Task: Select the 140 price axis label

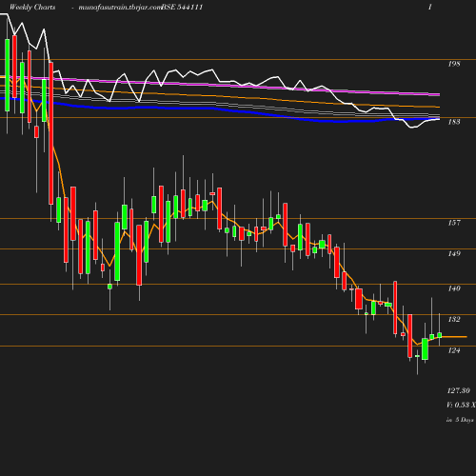Action: [x=454, y=288]
